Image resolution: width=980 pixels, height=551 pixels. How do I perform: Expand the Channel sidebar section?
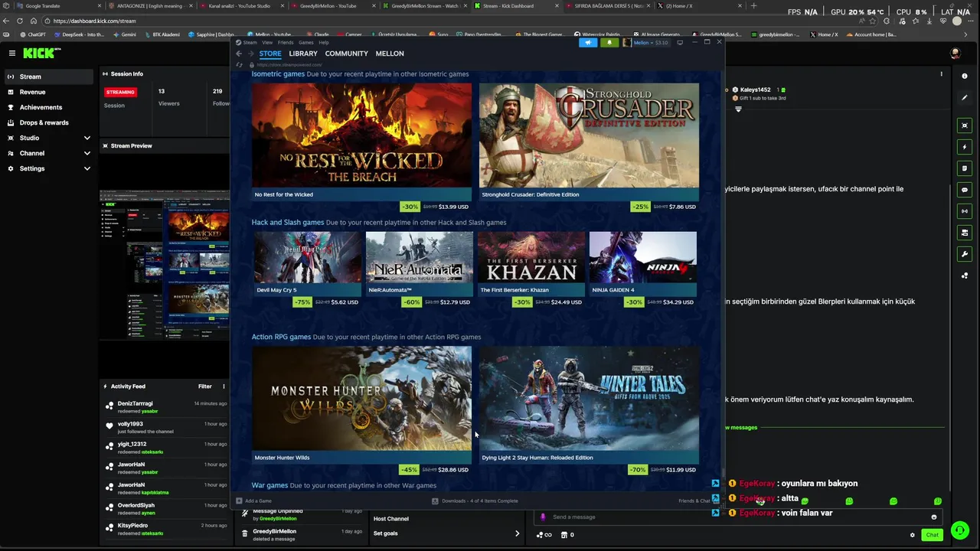tap(49, 153)
